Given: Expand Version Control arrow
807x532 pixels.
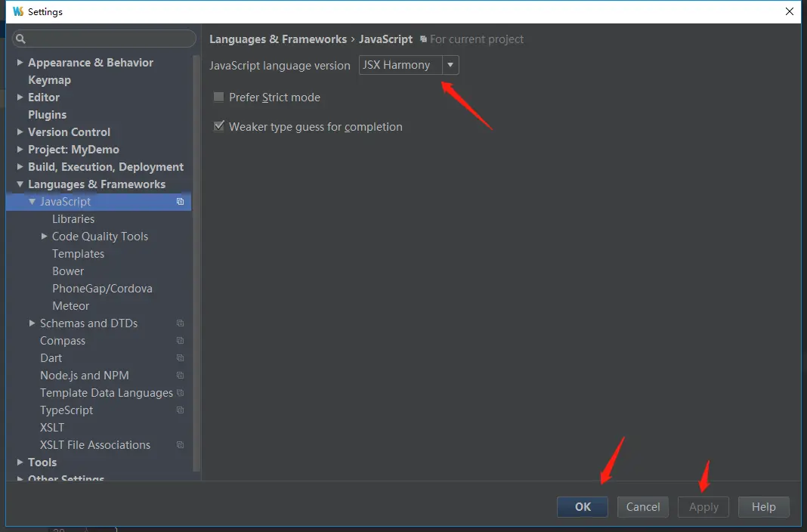Looking at the screenshot, I should point(20,131).
